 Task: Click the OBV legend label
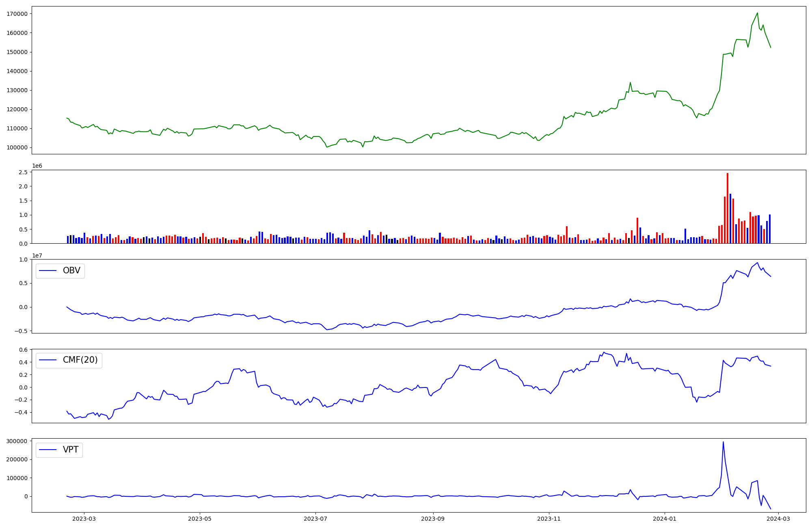71,270
